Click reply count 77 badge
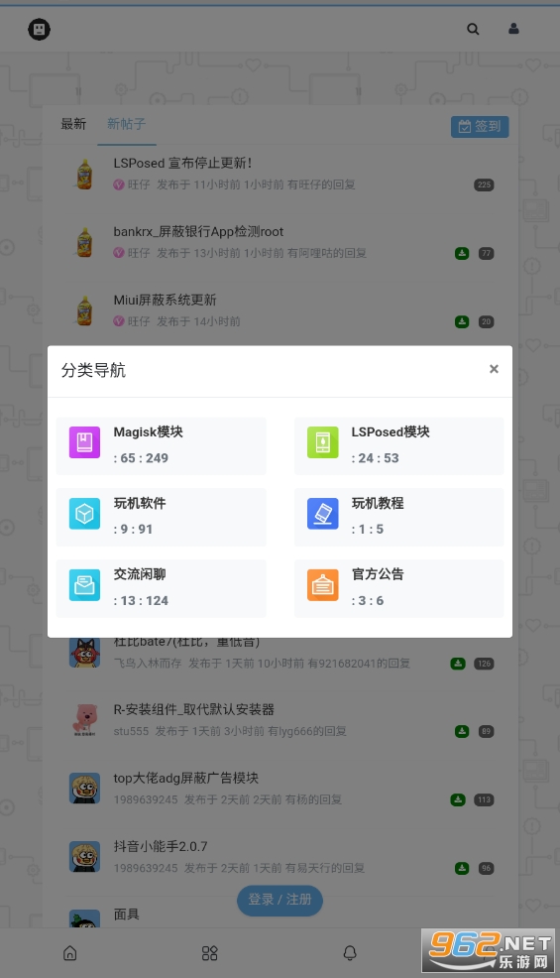The image size is (560, 978). (x=487, y=253)
